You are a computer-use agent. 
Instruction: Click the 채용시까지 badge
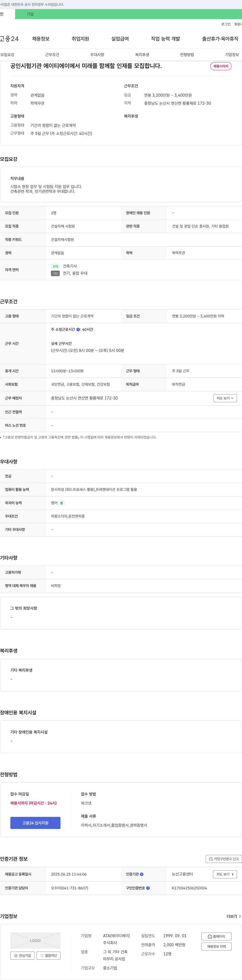pos(221,66)
